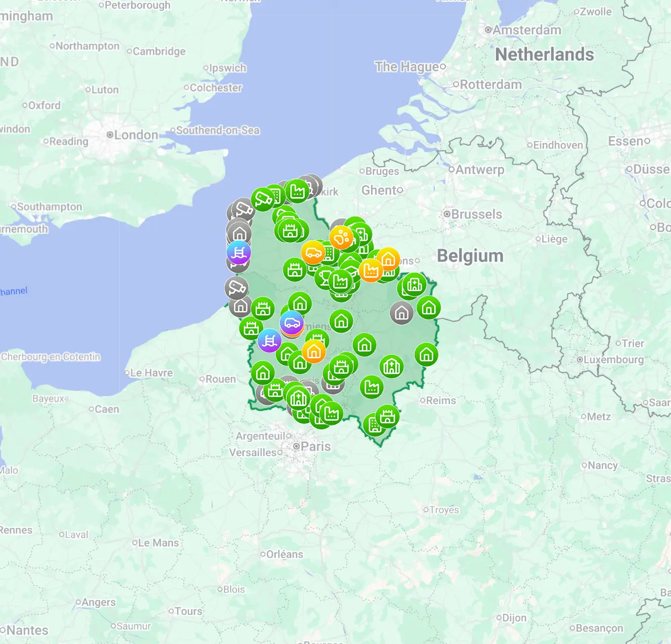Select the green security camera marker near the coast
Image resolution: width=671 pixels, height=644 pixels.
tap(262, 199)
